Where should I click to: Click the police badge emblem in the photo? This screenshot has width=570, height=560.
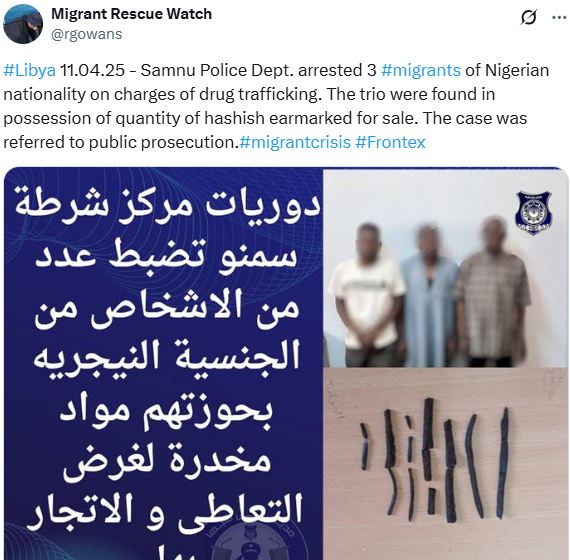click(x=533, y=213)
